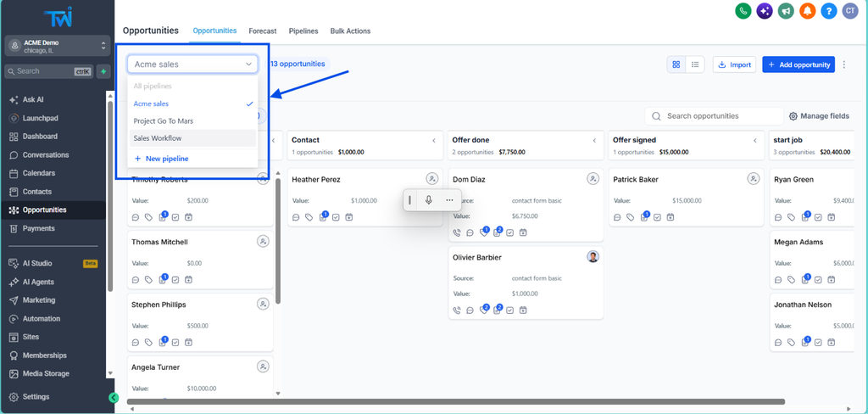
Task: Open the purple Ask AI sparkle icon
Action: point(765,10)
